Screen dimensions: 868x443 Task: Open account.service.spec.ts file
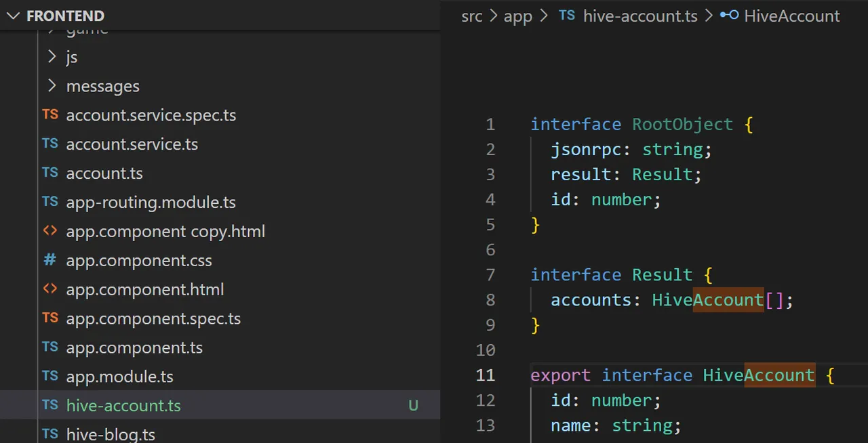point(151,115)
